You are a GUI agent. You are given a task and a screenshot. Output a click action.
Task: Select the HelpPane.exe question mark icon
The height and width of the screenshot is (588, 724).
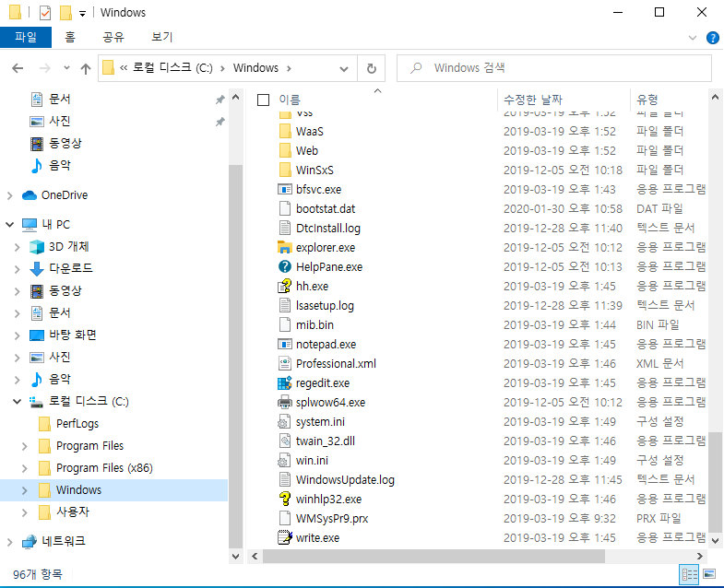285,266
